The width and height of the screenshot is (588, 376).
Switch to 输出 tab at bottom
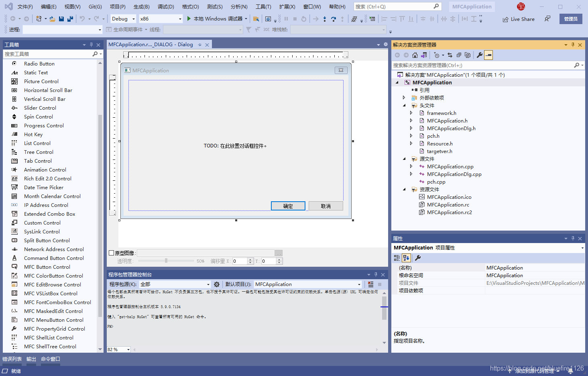click(31, 359)
